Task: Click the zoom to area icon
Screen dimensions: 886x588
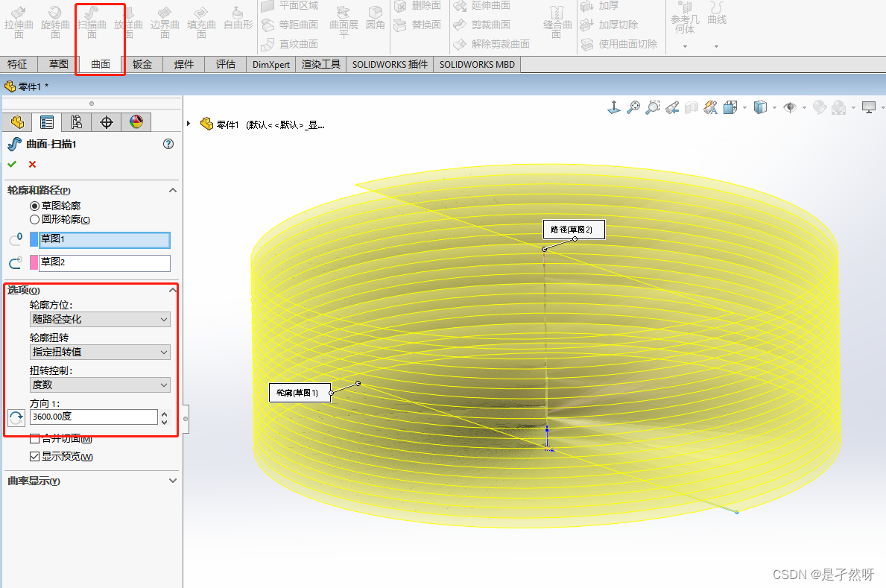Action: point(653,107)
